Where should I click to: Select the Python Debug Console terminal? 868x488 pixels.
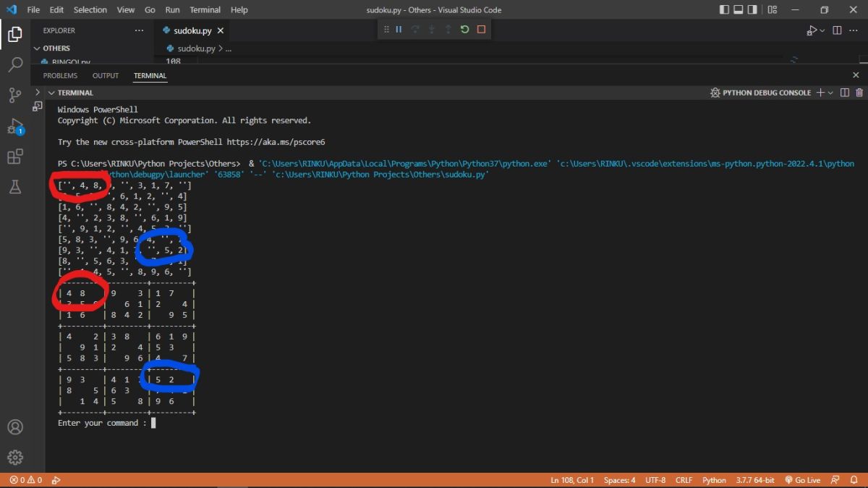pyautogui.click(x=760, y=93)
